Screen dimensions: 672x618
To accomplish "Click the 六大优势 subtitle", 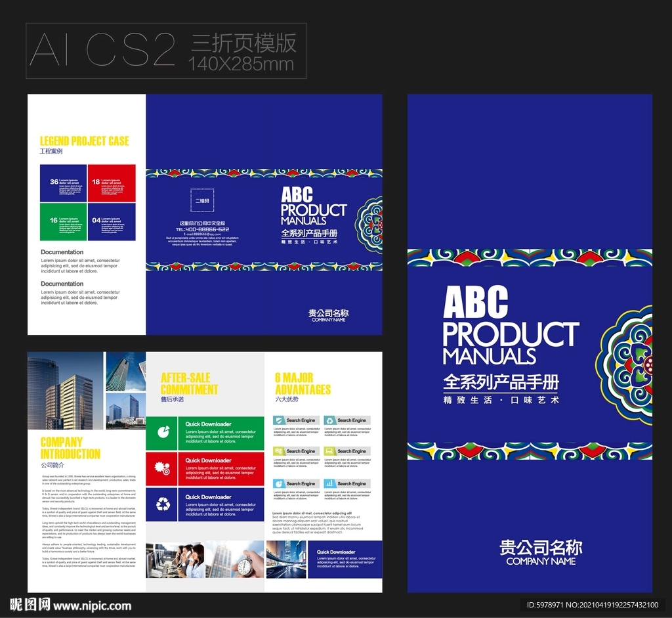I will [287, 399].
